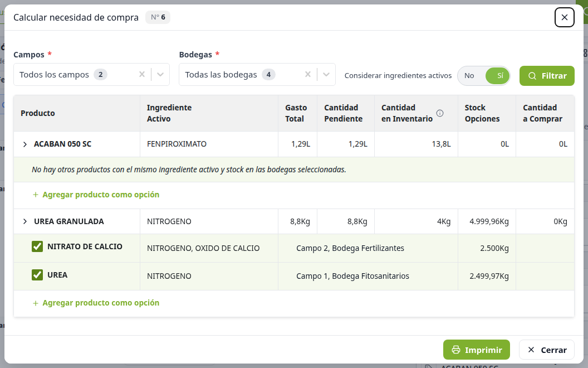Set active ingredients toggle to Sí

coord(498,75)
